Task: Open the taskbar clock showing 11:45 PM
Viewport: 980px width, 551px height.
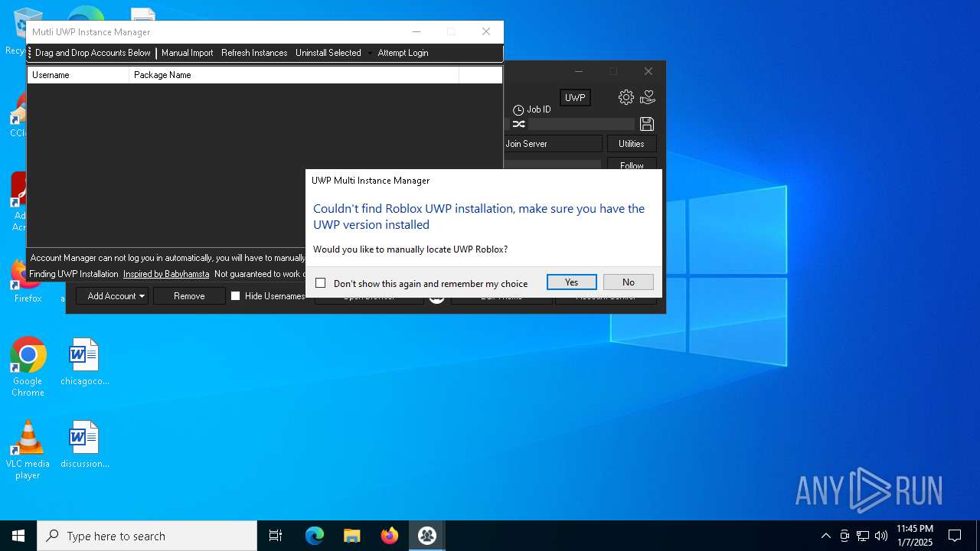Action: 914,536
